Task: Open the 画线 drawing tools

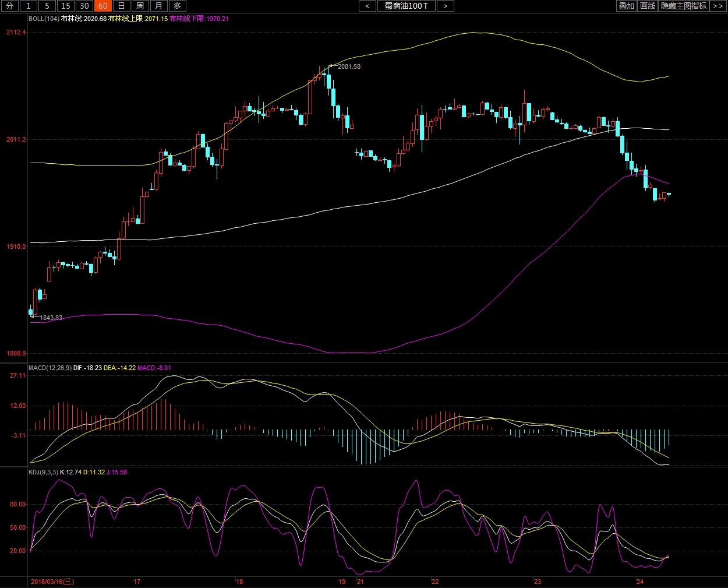Action: click(648, 6)
